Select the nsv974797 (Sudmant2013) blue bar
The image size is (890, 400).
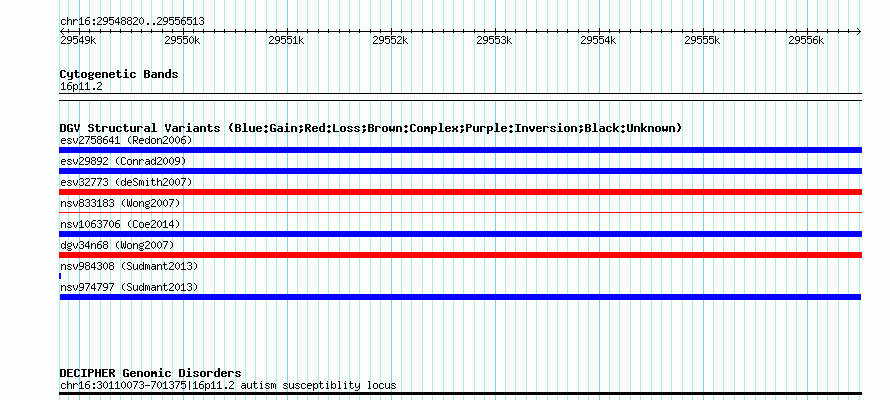[460, 297]
